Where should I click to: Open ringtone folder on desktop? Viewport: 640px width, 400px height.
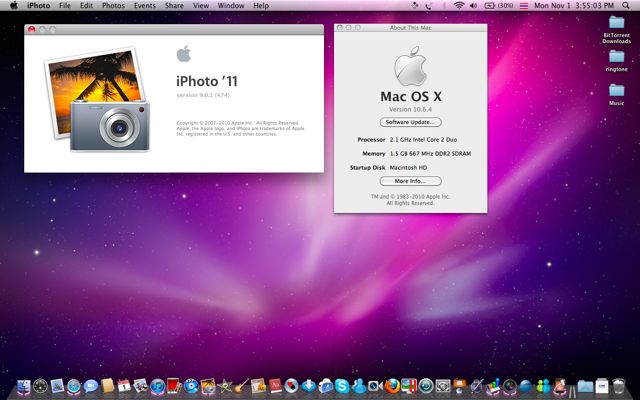point(616,60)
